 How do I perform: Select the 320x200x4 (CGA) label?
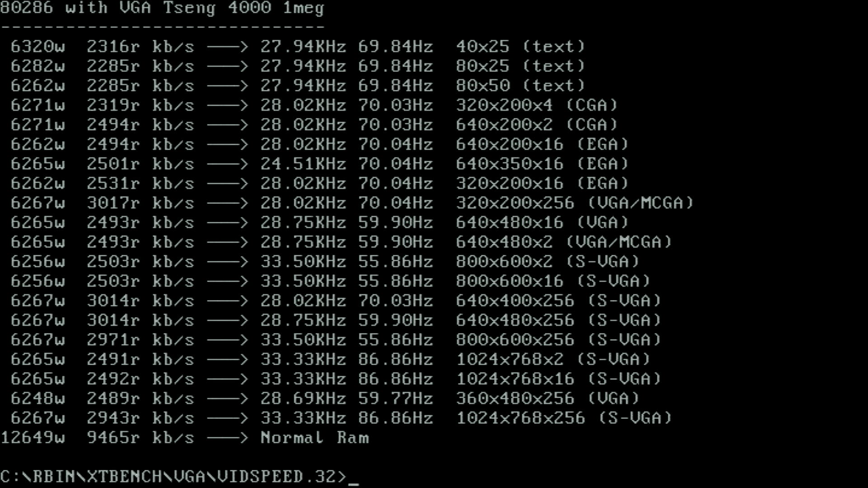pyautogui.click(x=537, y=105)
